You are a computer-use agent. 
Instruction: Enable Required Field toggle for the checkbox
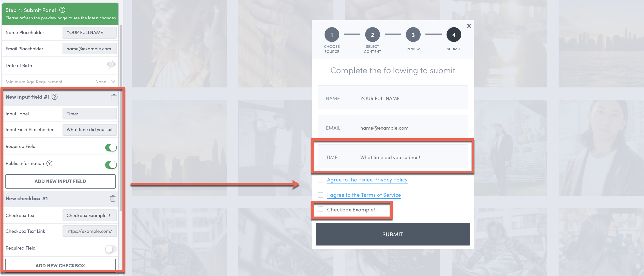pyautogui.click(x=111, y=249)
